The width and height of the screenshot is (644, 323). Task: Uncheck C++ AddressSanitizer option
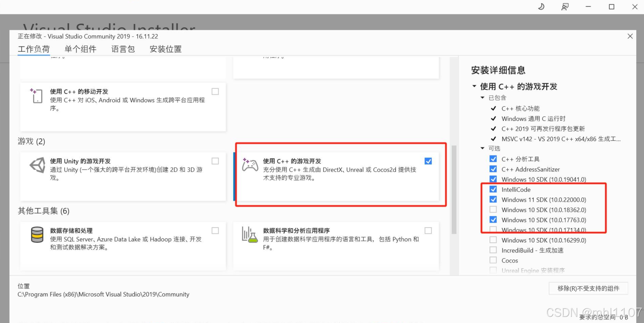(x=493, y=169)
